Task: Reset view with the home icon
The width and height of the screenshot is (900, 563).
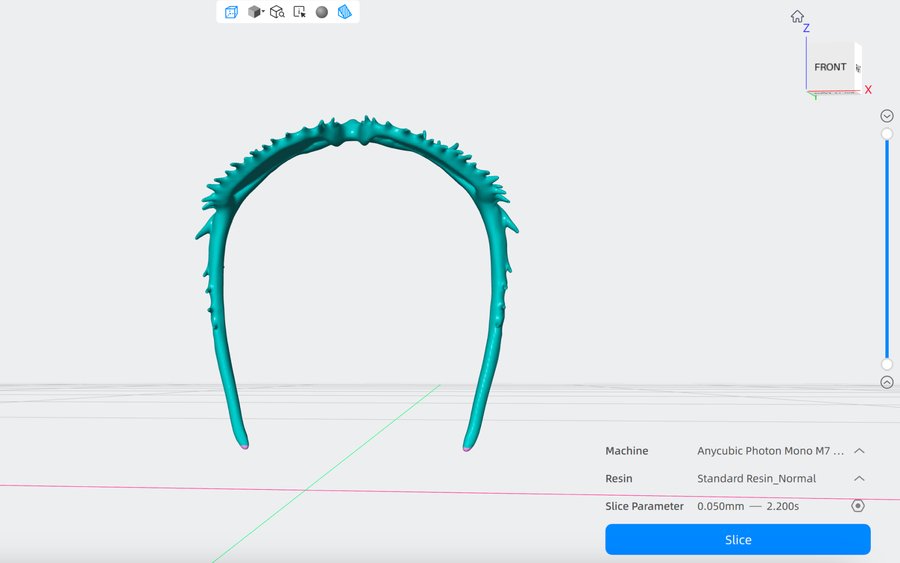Action: [797, 16]
